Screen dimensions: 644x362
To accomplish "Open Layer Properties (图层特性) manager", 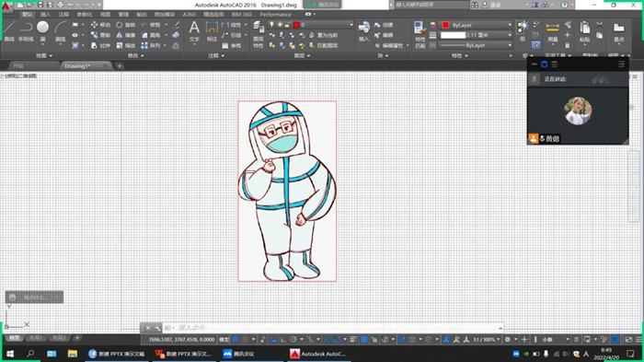I will [x=259, y=35].
